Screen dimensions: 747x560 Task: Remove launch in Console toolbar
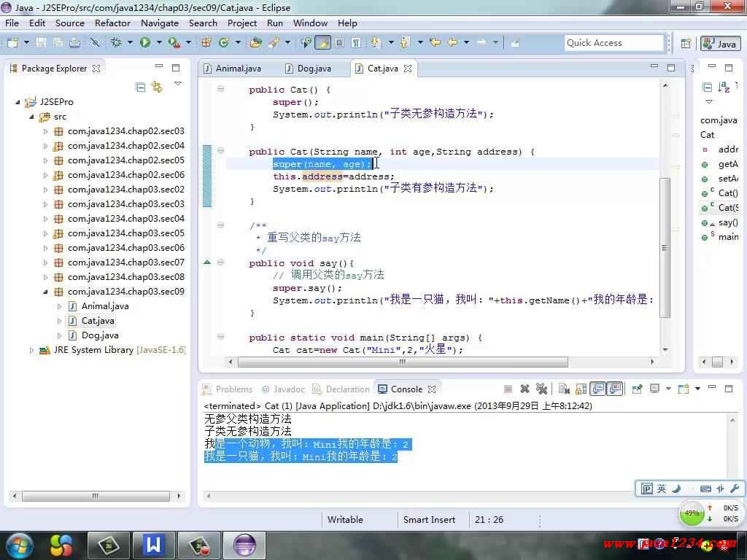click(x=525, y=389)
